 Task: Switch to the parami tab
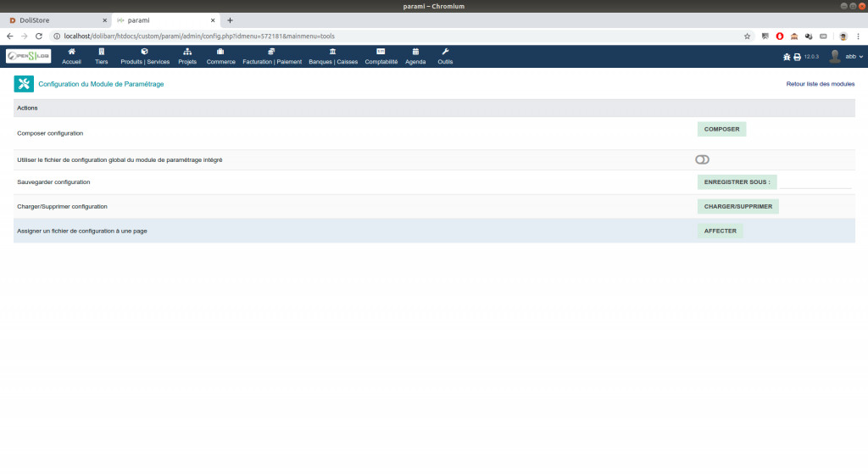pyautogui.click(x=165, y=20)
